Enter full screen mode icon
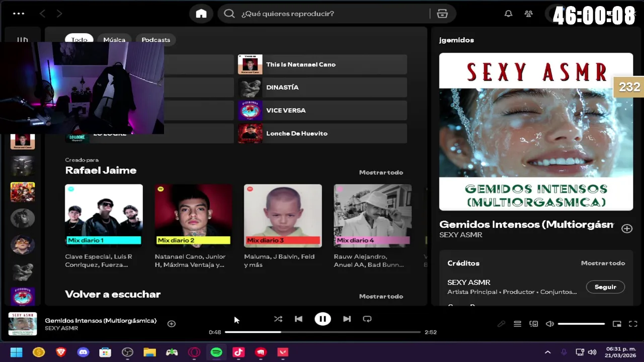The image size is (644, 362). 633,324
